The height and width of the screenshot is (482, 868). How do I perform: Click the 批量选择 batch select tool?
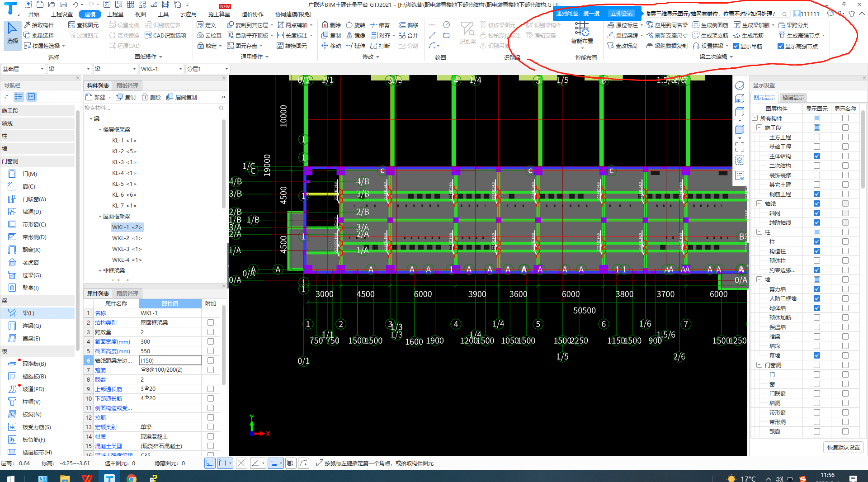click(x=39, y=35)
